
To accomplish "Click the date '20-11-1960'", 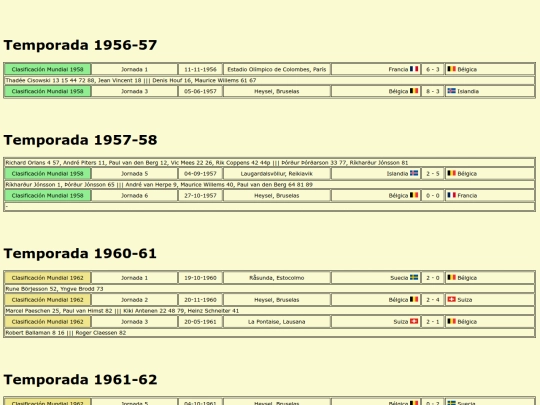I will pos(200,300).
